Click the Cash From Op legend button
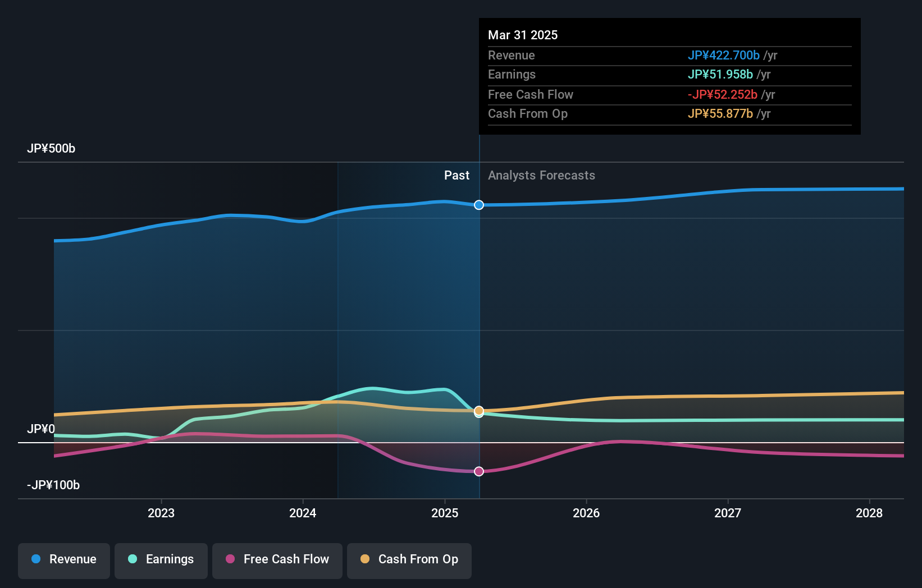The width and height of the screenshot is (922, 588). [x=409, y=560]
